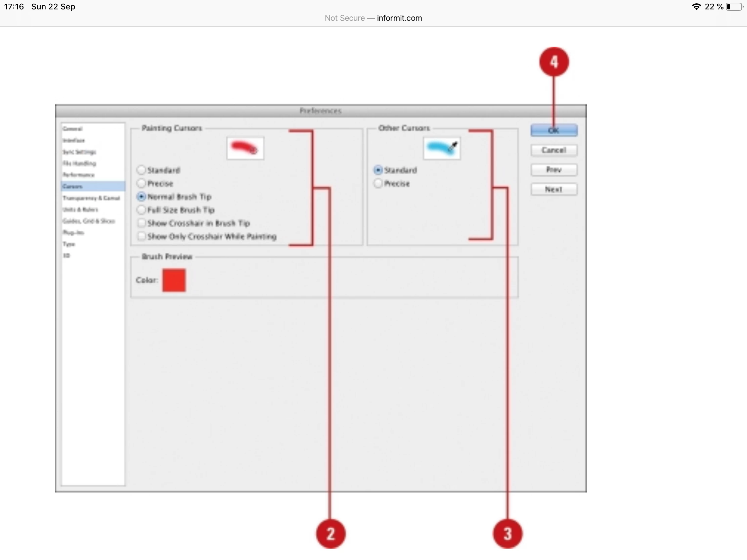Select Standard painting cursor radio button
This screenshot has width=747, height=560.
[141, 170]
